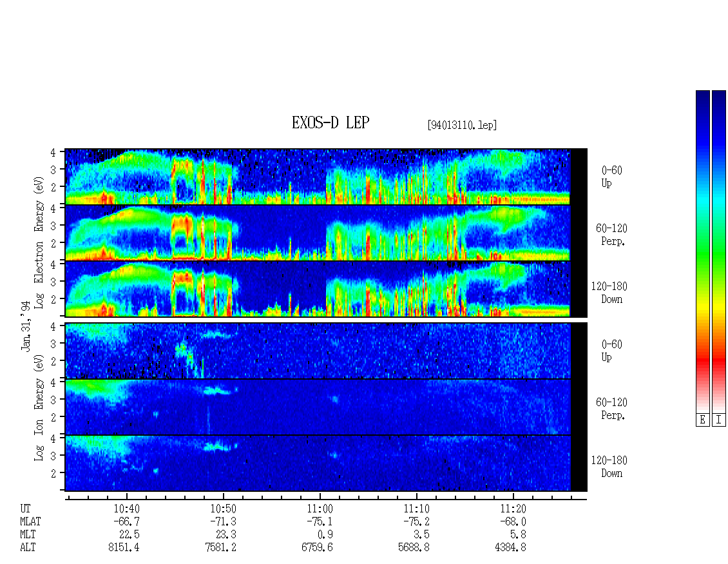The image size is (728, 564).
Task: Click the ALT value 4384.8
Action: (x=510, y=548)
